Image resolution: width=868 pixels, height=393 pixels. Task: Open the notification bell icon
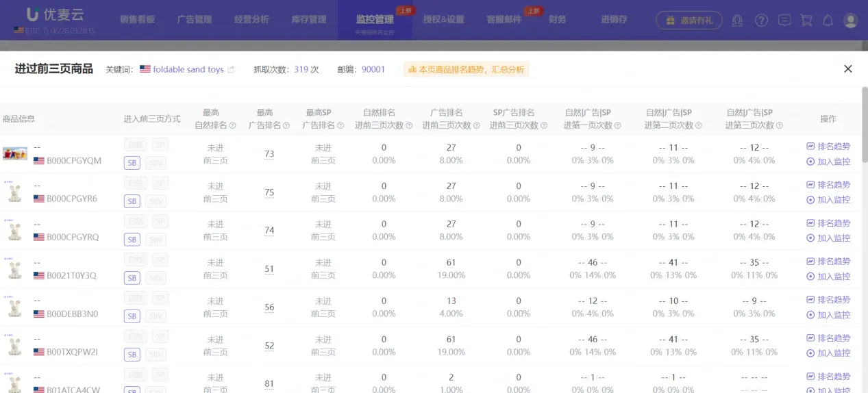(828, 21)
